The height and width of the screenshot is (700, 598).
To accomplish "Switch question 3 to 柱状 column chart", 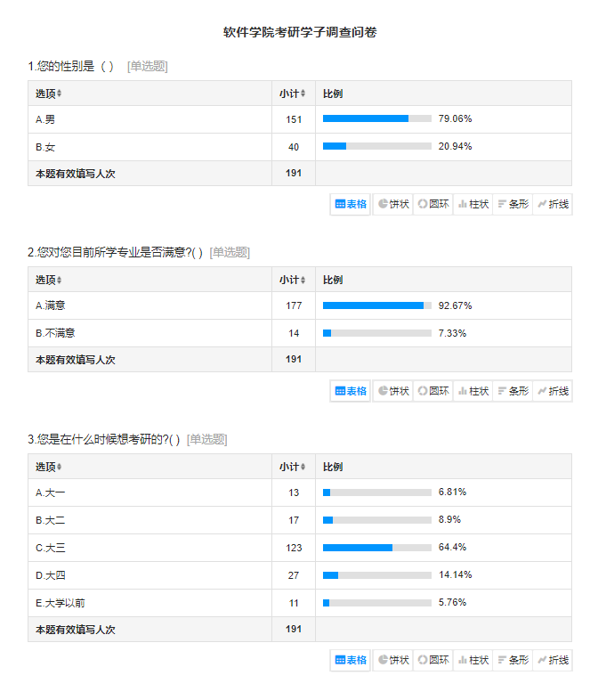I will pos(473,660).
